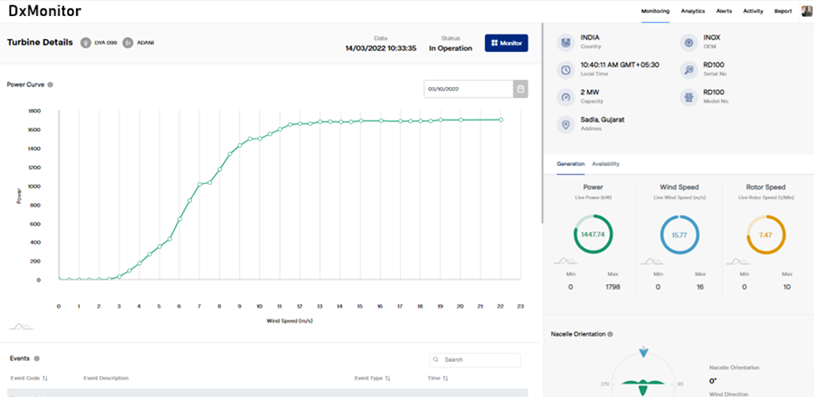Click the Power gauge showing 1447.74

pyautogui.click(x=593, y=235)
